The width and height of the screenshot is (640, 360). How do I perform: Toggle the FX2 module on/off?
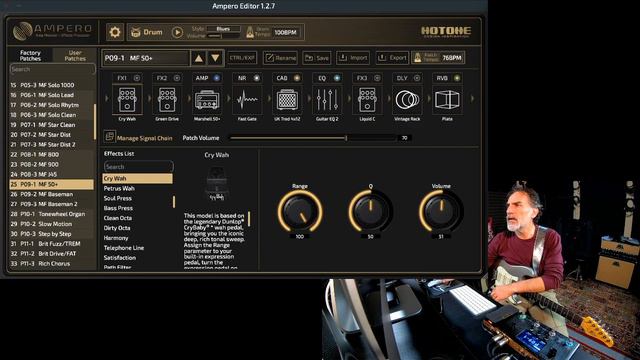[177, 78]
